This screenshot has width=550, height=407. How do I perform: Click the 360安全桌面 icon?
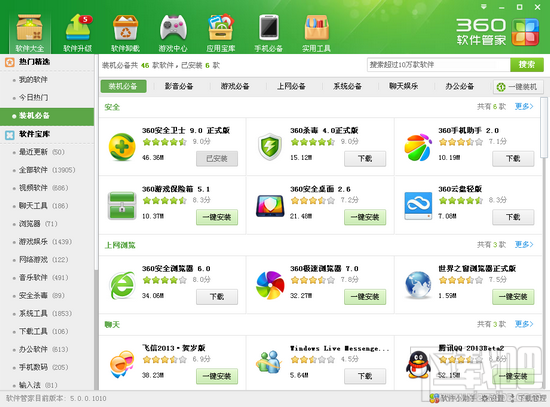coord(270,206)
